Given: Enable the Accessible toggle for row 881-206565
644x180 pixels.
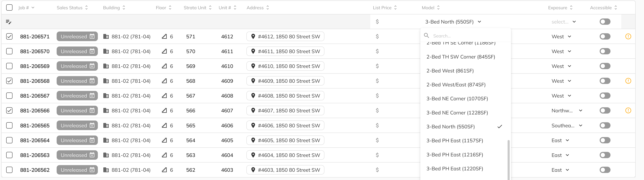Looking at the screenshot, I should point(605,125).
